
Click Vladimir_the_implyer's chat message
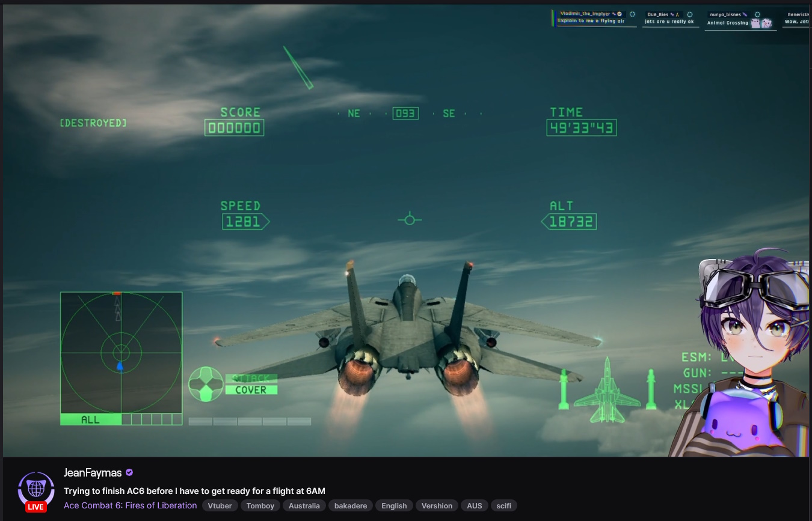[x=591, y=21]
